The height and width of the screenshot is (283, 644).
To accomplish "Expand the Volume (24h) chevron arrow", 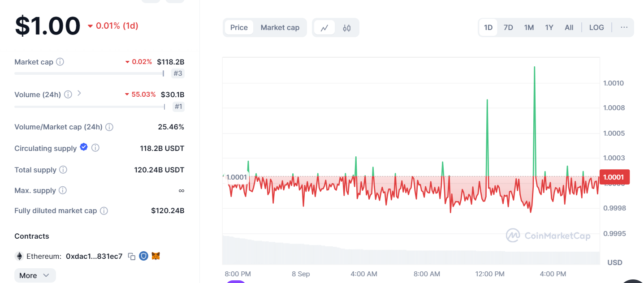I will pos(79,93).
